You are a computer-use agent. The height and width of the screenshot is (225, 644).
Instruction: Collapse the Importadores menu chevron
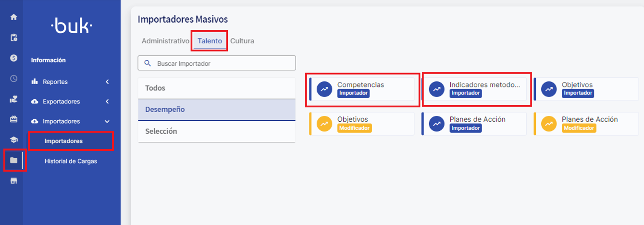[x=107, y=122]
